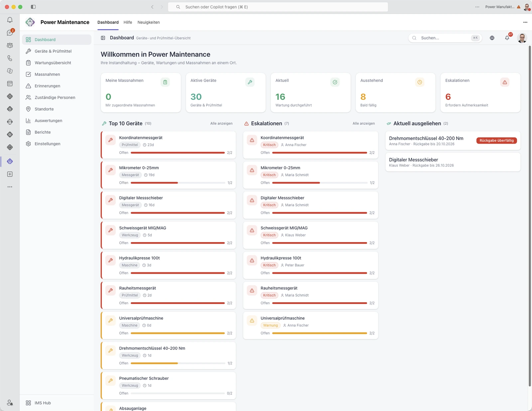Click the vertical scrollbar of the dashboard
The width and height of the screenshot is (532, 411).
coord(530,216)
